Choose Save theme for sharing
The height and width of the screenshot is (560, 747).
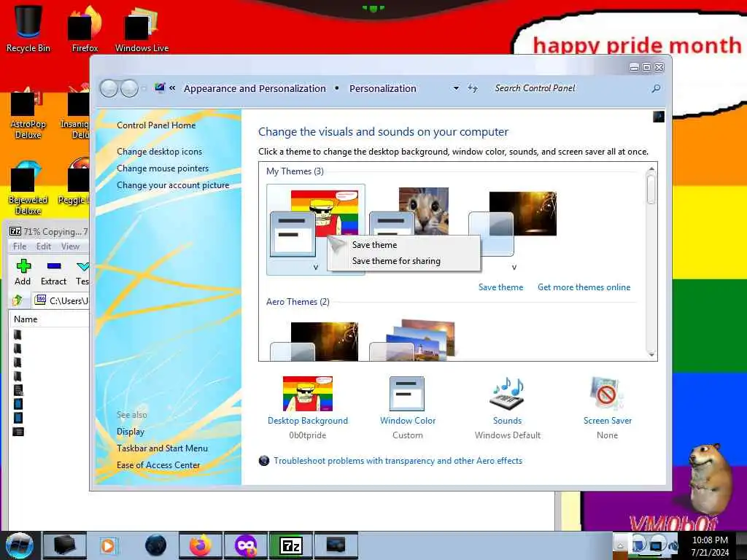click(x=396, y=261)
